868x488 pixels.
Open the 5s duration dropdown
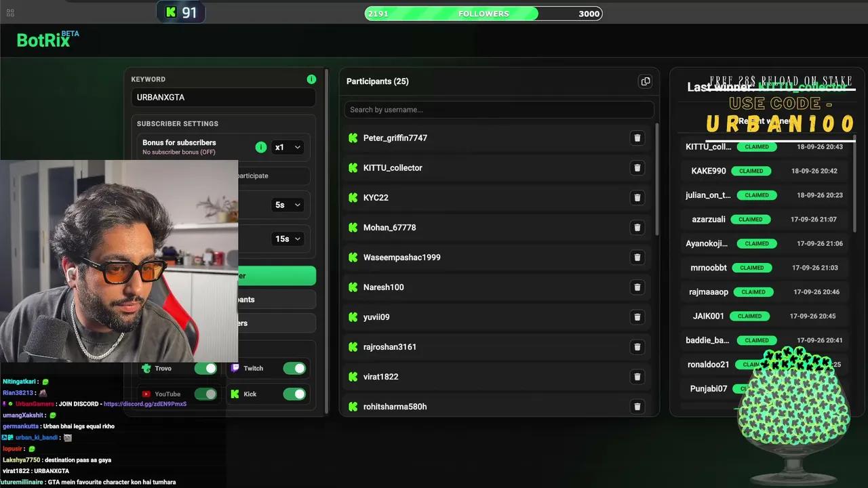pyautogui.click(x=288, y=205)
